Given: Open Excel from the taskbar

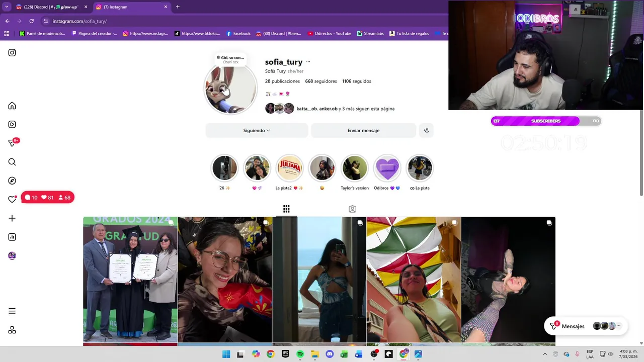Looking at the screenshot, I should click(x=344, y=354).
